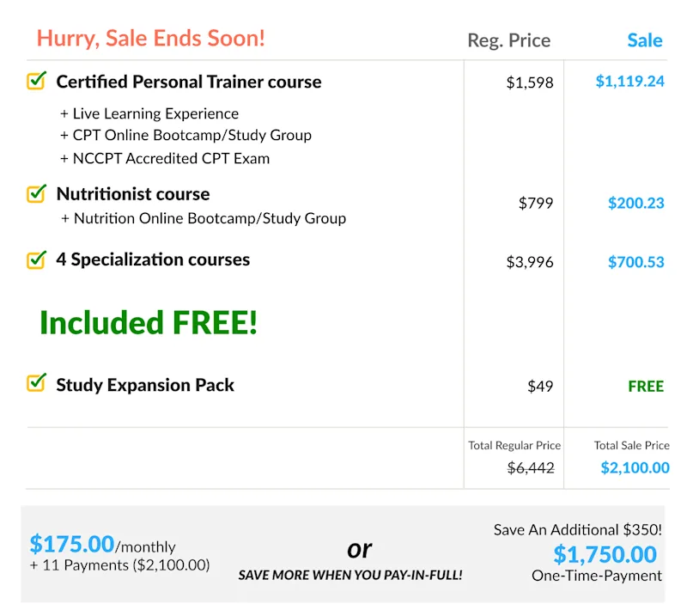Viewport: 687px width, 616px height.
Task: Click the Study Expansion Pack checkmark icon
Action: 37,381
